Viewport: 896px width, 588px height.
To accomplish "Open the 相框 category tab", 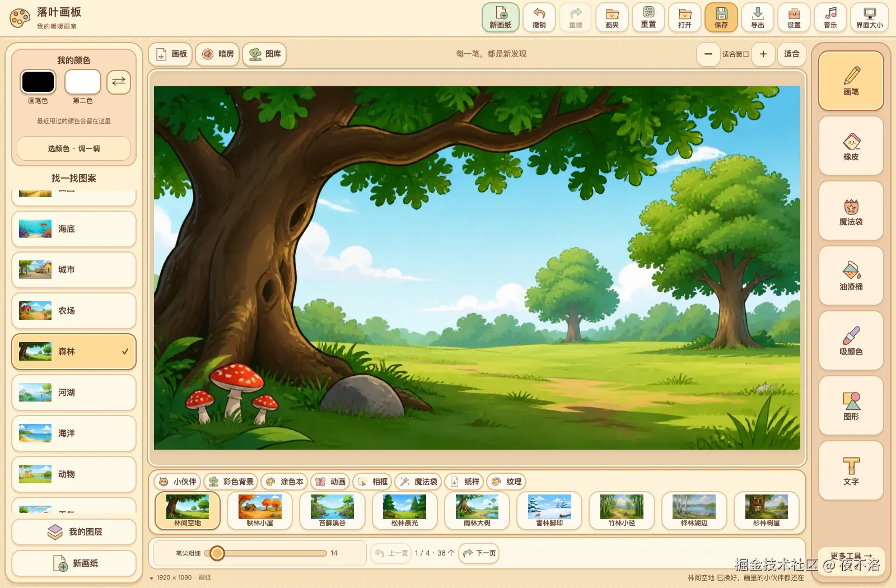I will pos(372,482).
